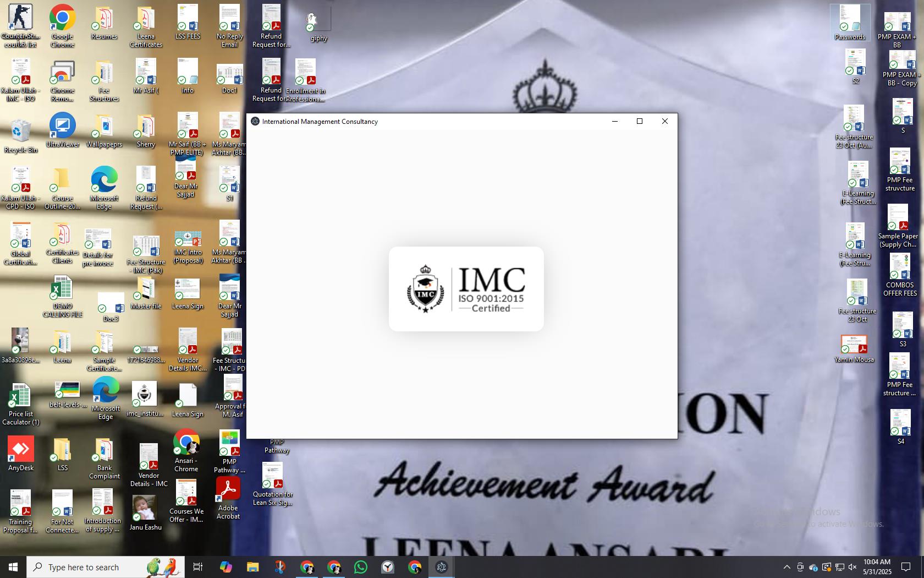Open Quotation for Lean Six Sigma PDF
This screenshot has width=924, height=578.
[x=272, y=484]
